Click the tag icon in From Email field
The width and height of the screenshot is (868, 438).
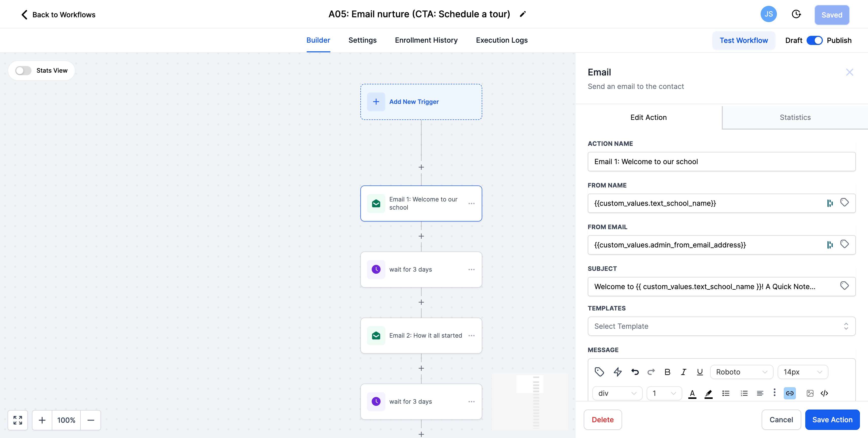click(x=844, y=244)
